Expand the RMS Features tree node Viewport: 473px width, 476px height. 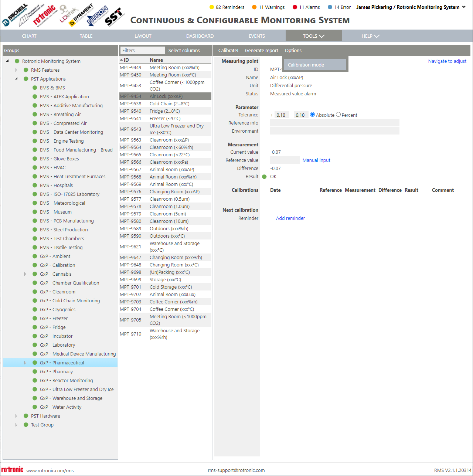(16, 70)
